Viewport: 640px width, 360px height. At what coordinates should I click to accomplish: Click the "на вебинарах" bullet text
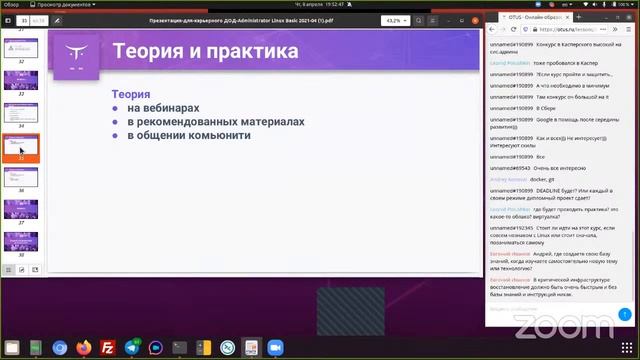(x=163, y=108)
